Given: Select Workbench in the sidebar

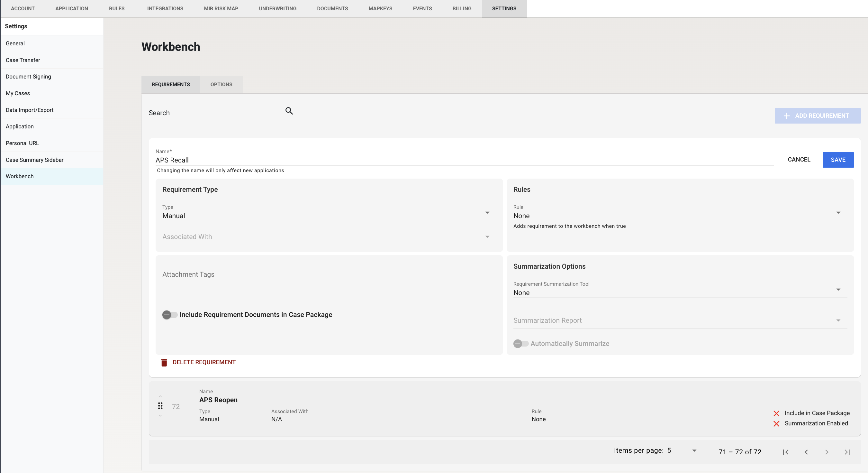Looking at the screenshot, I should click(52, 176).
